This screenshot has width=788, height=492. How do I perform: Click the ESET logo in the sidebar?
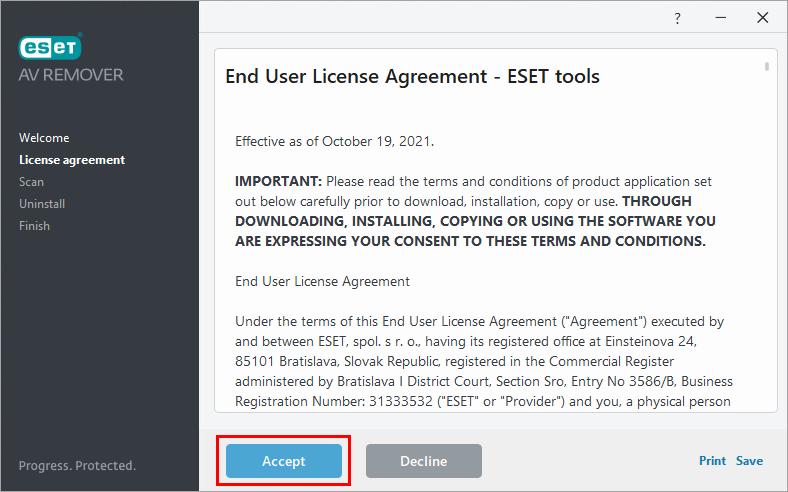click(x=50, y=49)
